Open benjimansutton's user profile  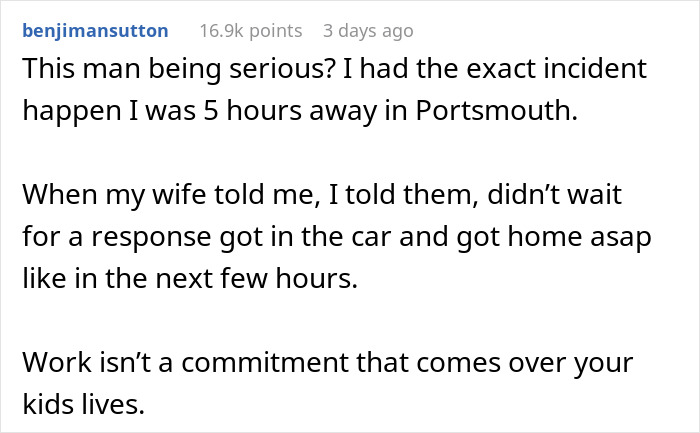pyautogui.click(x=94, y=31)
